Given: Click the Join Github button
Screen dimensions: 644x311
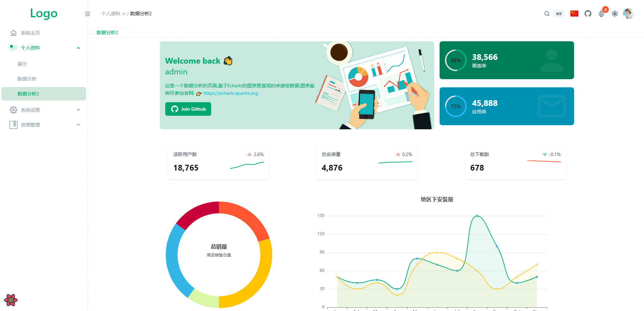Looking at the screenshot, I should pyautogui.click(x=188, y=109).
